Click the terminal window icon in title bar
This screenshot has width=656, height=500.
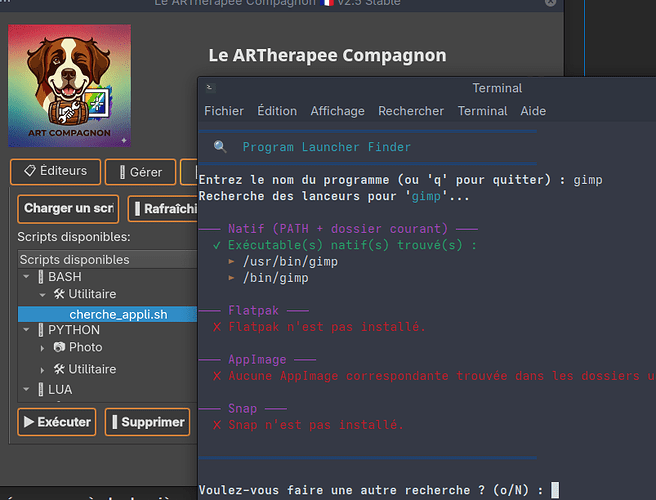(210, 88)
